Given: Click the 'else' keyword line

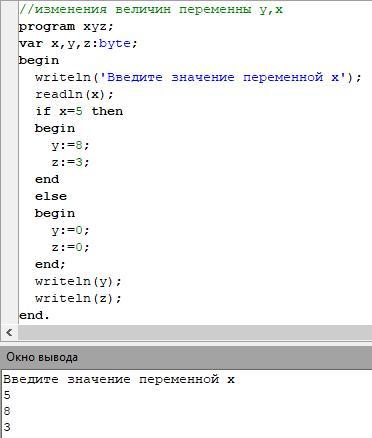Looking at the screenshot, I should coord(51,196).
